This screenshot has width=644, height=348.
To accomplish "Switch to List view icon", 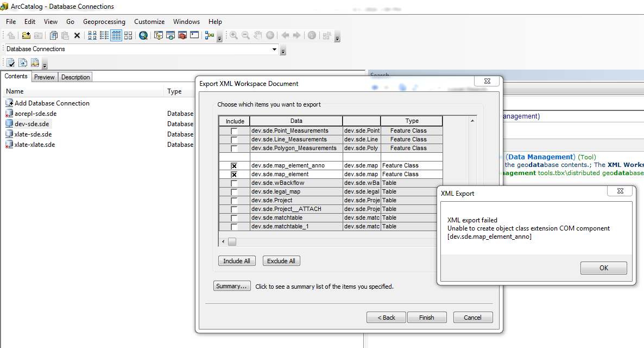I will (104, 35).
